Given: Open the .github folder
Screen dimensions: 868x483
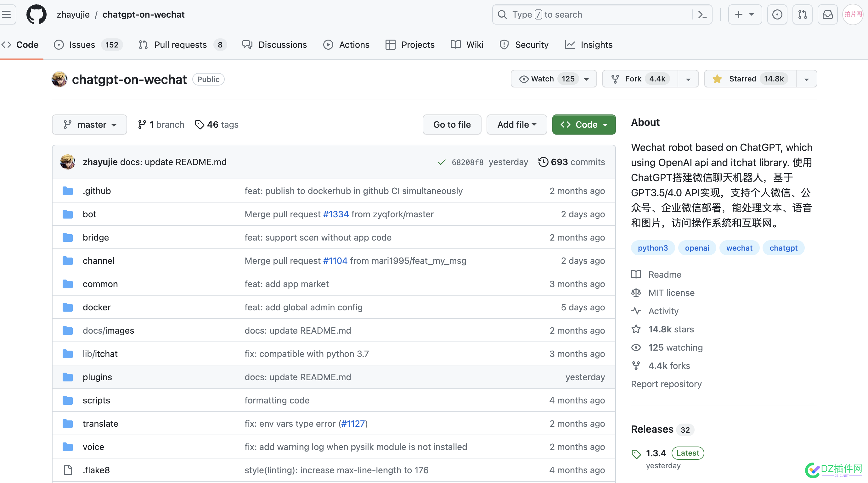Looking at the screenshot, I should (97, 191).
